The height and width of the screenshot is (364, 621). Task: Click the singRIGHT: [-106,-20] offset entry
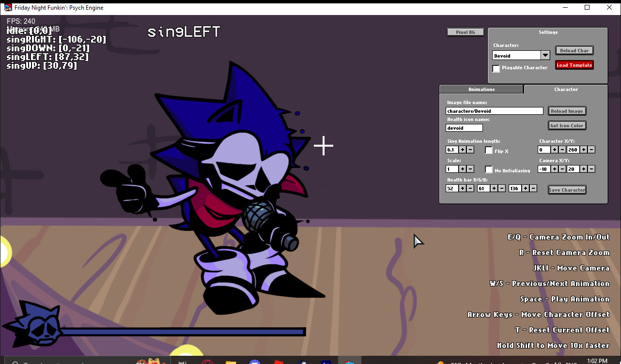click(x=56, y=40)
